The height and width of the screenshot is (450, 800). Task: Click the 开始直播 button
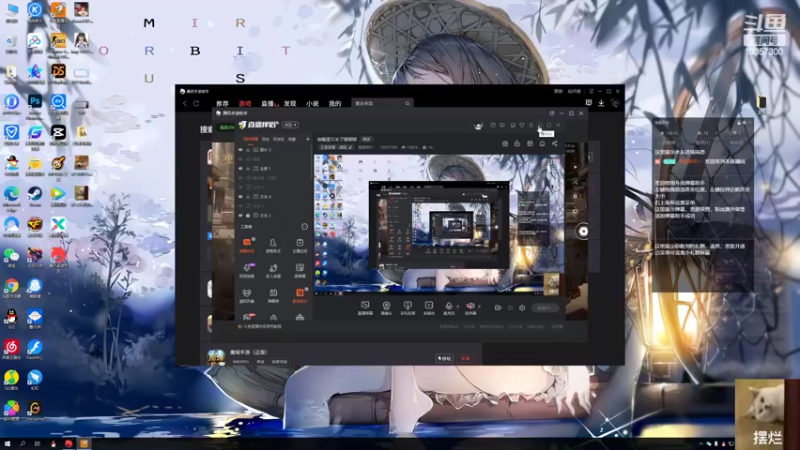click(545, 308)
